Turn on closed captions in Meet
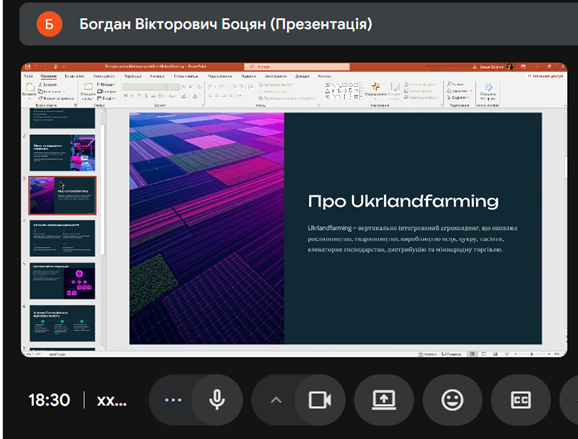The height and width of the screenshot is (439, 578). pos(520,400)
